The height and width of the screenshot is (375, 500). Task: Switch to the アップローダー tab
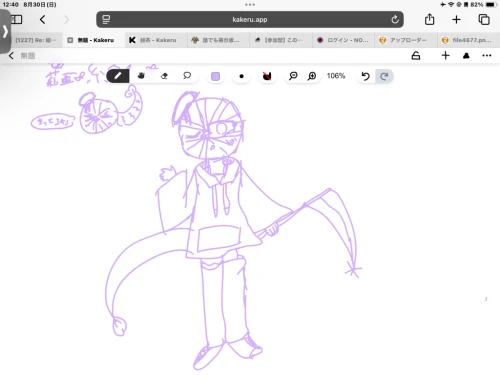[406, 40]
